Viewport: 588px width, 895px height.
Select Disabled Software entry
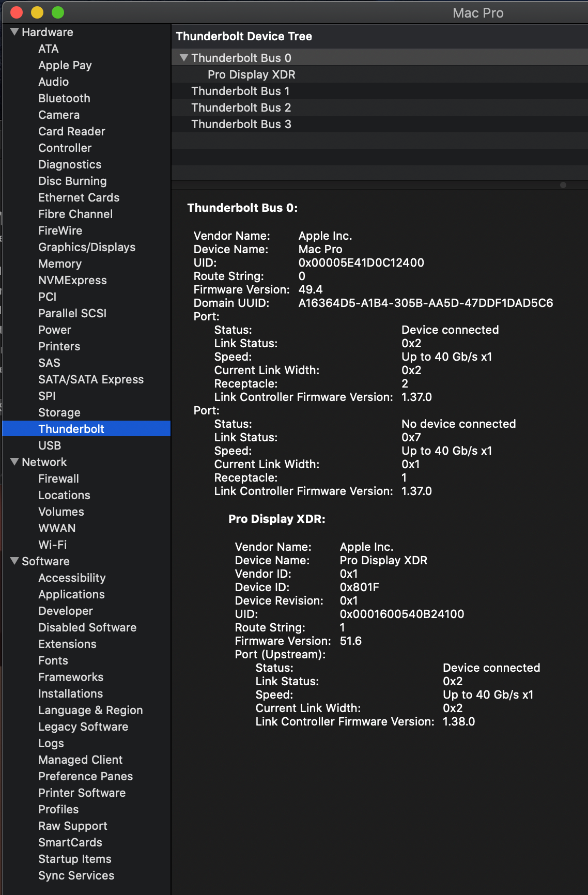[x=87, y=627]
